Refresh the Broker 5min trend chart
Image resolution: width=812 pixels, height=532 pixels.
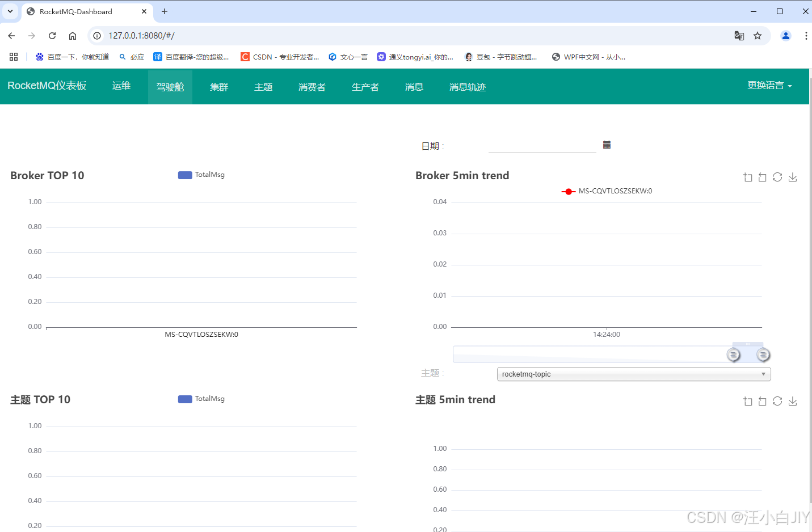[x=777, y=177]
